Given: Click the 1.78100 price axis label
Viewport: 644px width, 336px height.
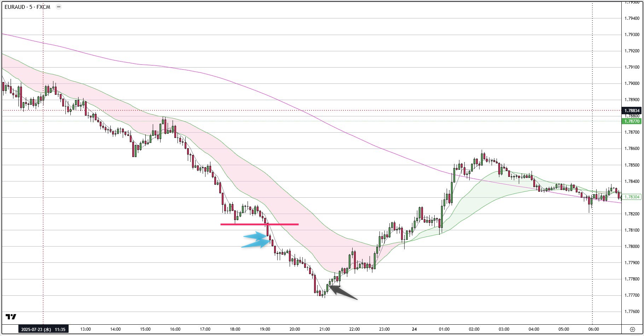Looking at the screenshot, I should point(632,230).
